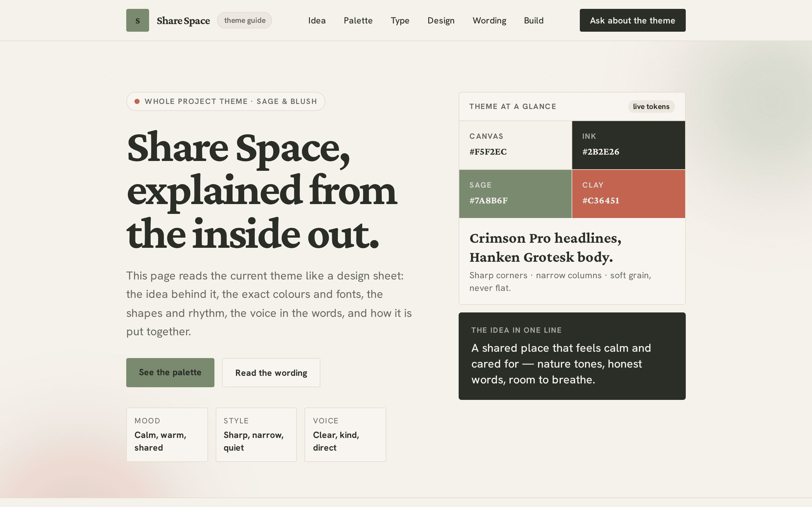Image resolution: width=812 pixels, height=507 pixels.
Task: Navigate to the Design section
Action: coord(441,21)
